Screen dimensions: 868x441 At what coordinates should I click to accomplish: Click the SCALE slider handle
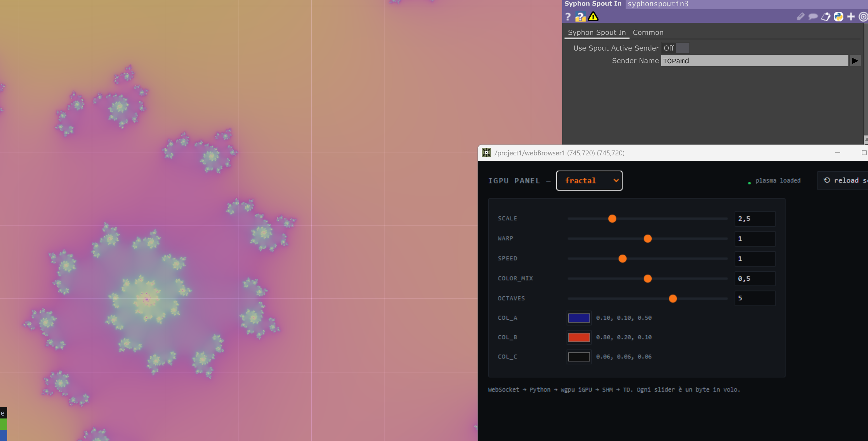tap(612, 218)
